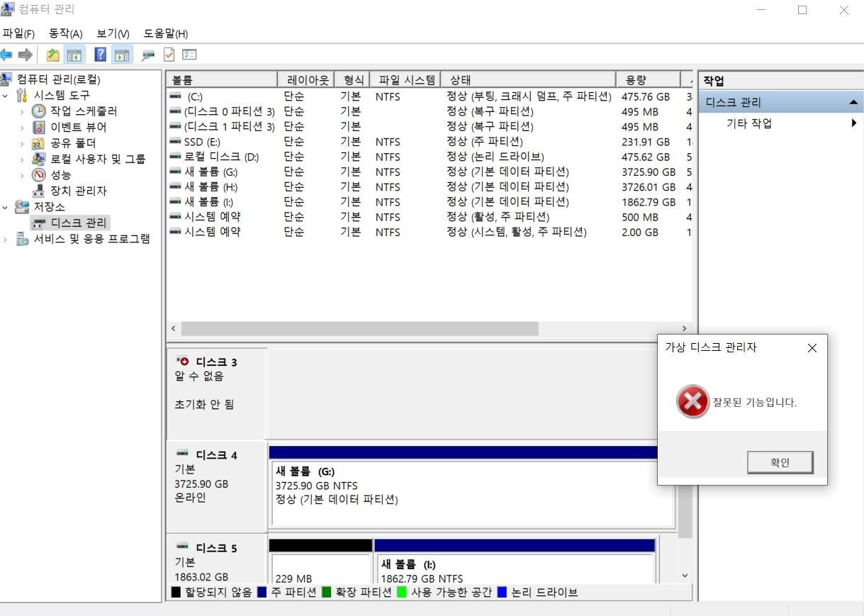Sort by the 볼륨 column header

(x=222, y=80)
